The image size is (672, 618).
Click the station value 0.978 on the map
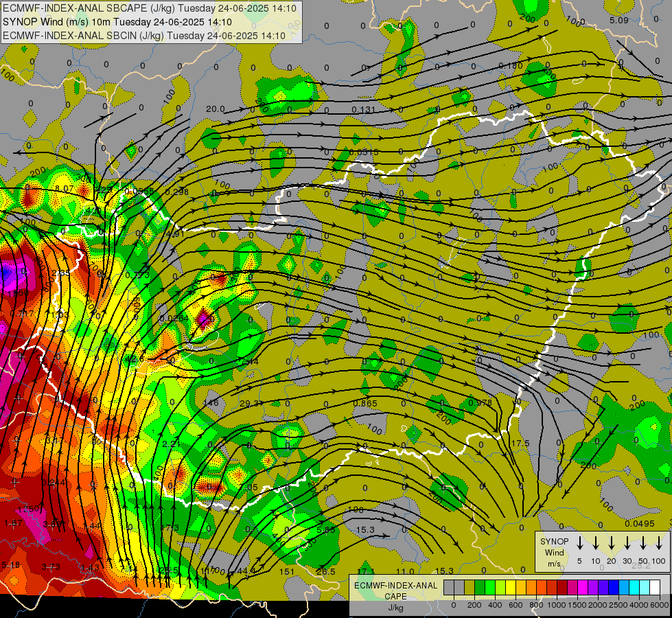pyautogui.click(x=480, y=402)
